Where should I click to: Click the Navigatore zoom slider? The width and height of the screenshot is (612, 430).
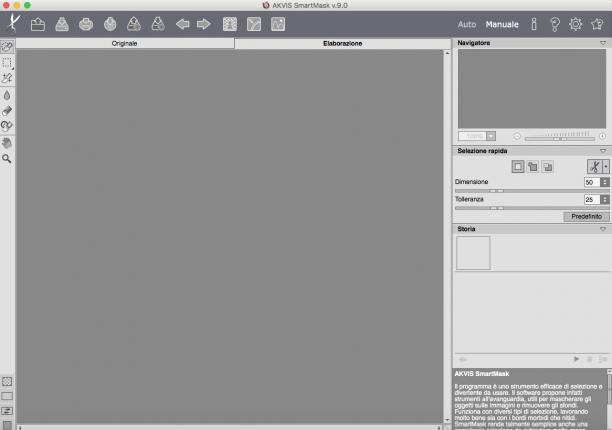(x=560, y=139)
